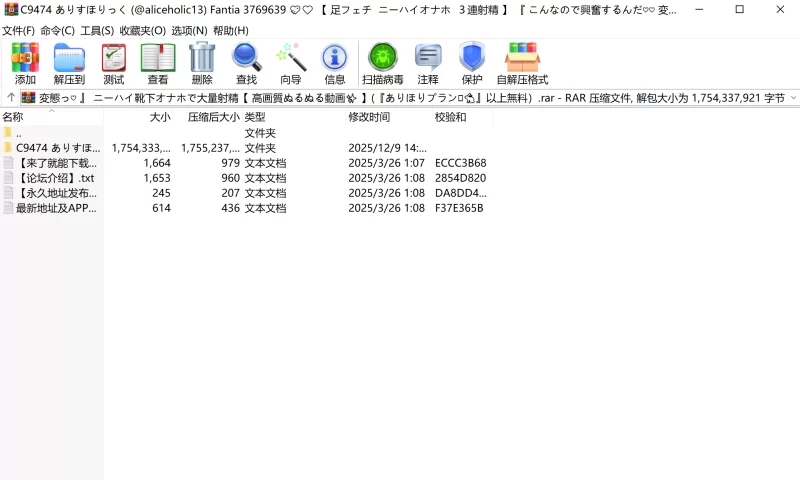This screenshot has height=480, width=800.
Task: Select the 【来了就能下载... file name
Action: 57,163
